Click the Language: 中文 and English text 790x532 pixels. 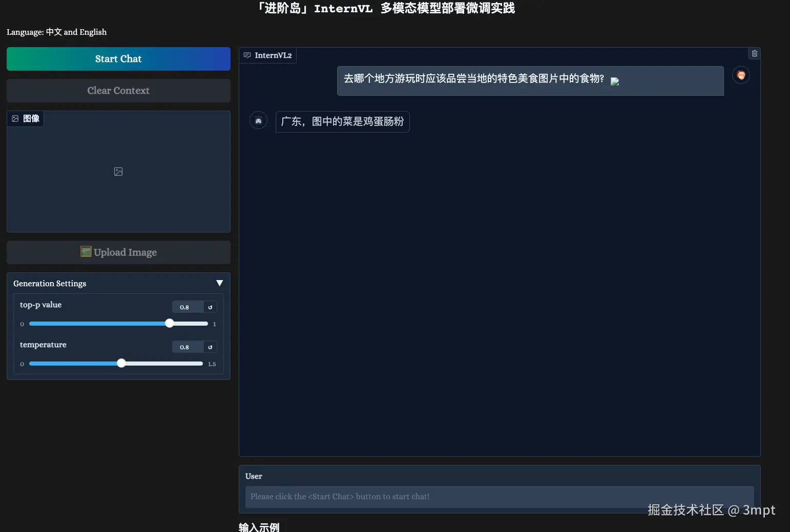(57, 32)
